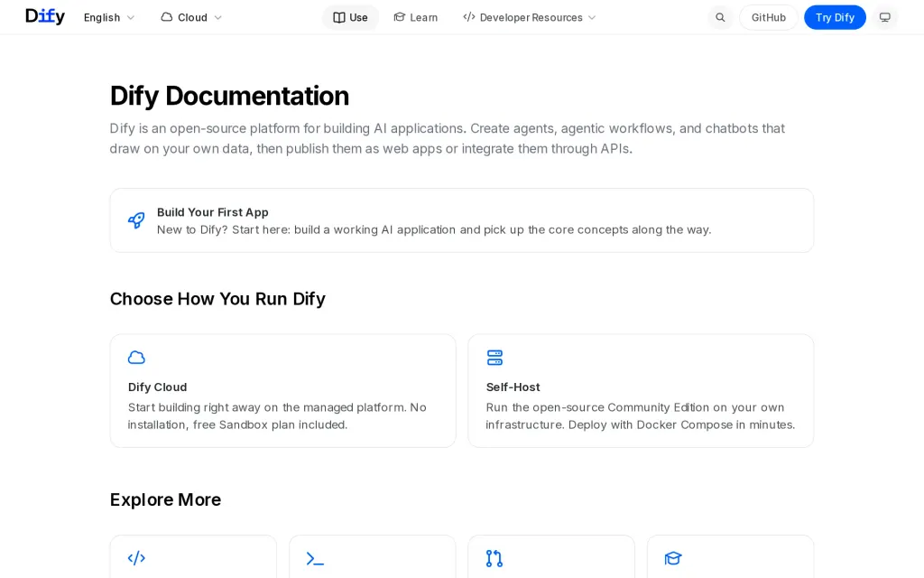Click the rocket icon in Build Your First App
This screenshot has height=578, width=924.
point(136,220)
